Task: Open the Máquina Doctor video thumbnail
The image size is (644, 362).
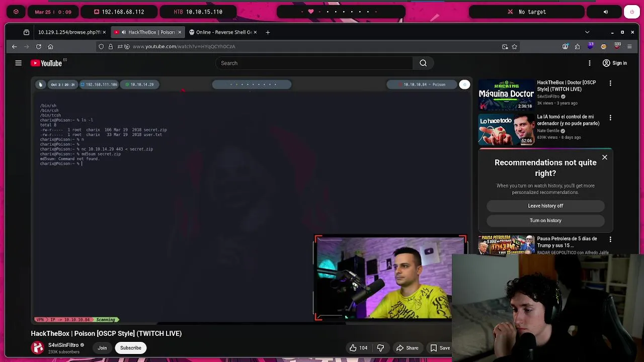Action: (x=506, y=94)
